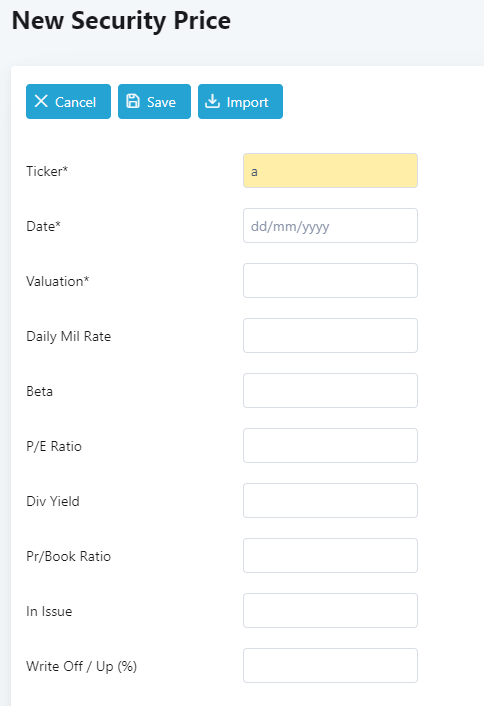Screen dimensions: 484x706
Task: Click the X icon on Cancel button
Action: point(41,101)
